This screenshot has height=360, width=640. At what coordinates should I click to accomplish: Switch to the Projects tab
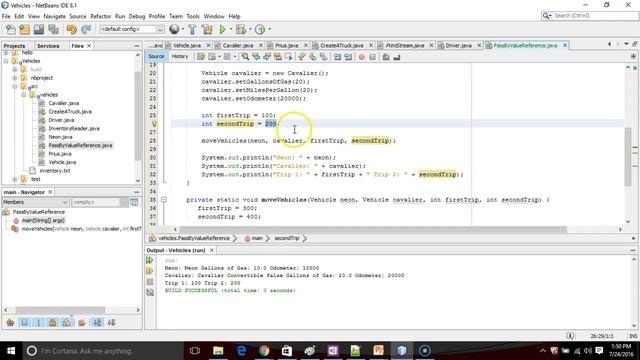(15, 46)
